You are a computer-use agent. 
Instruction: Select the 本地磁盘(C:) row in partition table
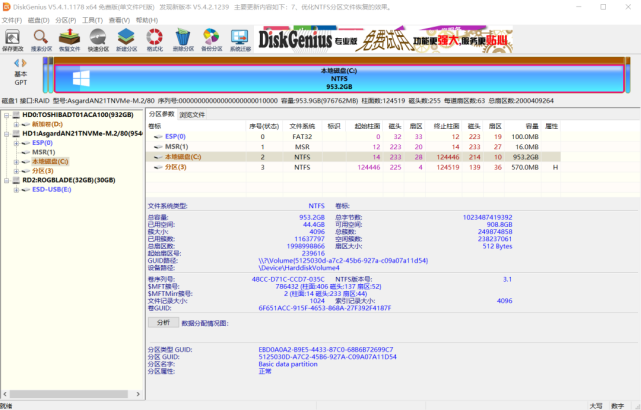[353, 157]
